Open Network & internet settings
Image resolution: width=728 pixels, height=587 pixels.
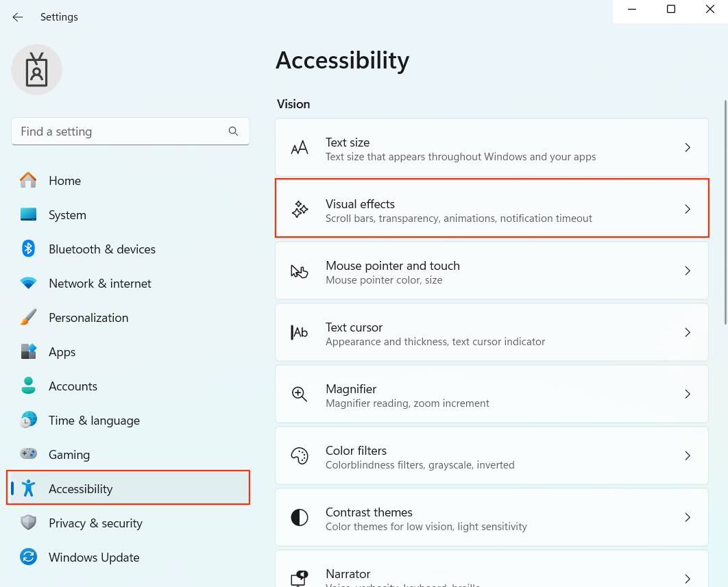click(x=100, y=284)
